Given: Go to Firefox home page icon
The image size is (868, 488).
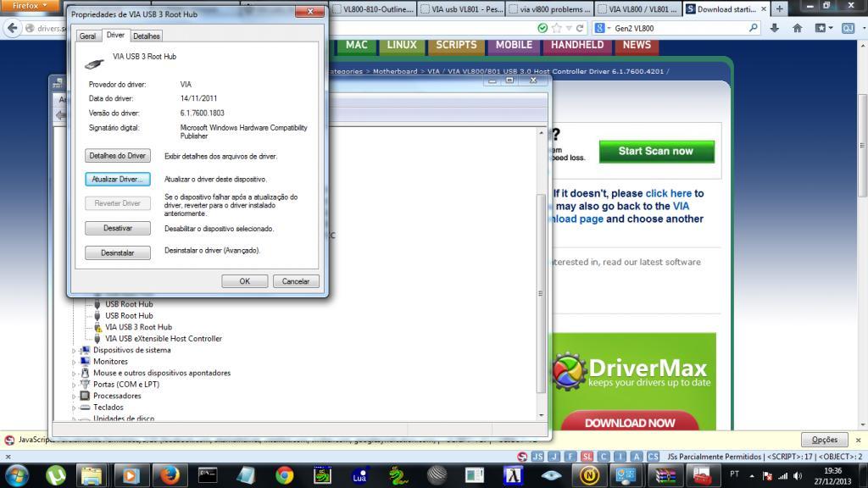Looking at the screenshot, I should pos(797,28).
